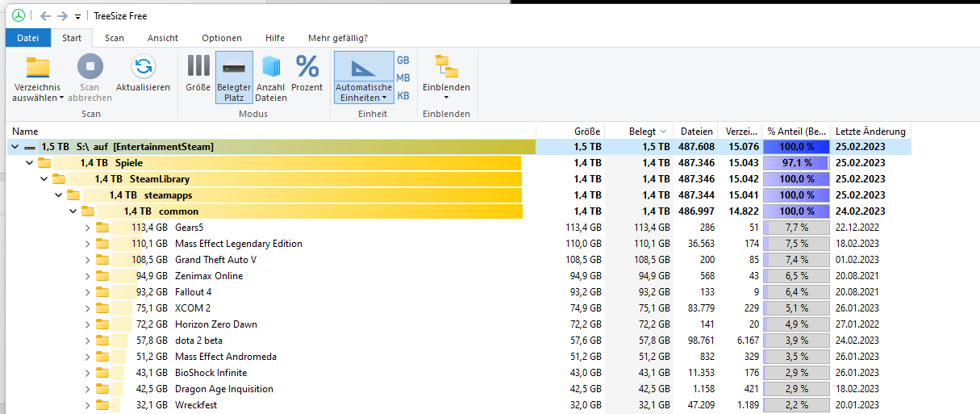
Task: Switch to the Scan ribbon tab
Action: coord(115,38)
